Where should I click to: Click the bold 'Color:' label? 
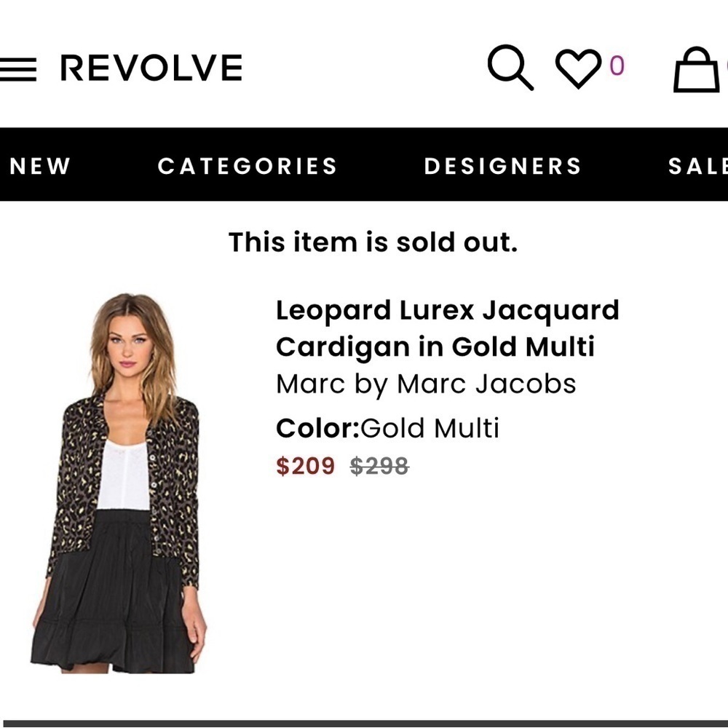[x=317, y=428]
